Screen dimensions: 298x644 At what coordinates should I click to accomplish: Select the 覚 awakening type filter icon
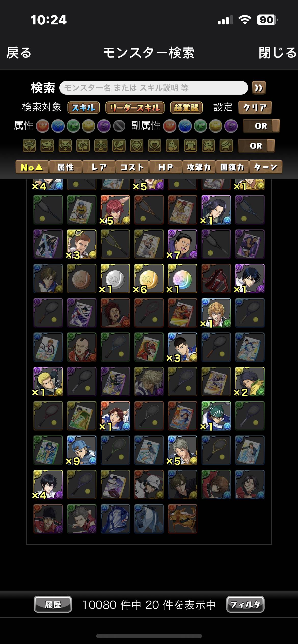coord(190,146)
